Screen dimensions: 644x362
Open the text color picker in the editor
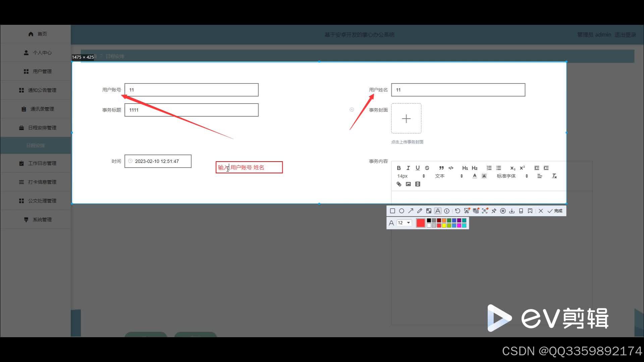(x=475, y=176)
